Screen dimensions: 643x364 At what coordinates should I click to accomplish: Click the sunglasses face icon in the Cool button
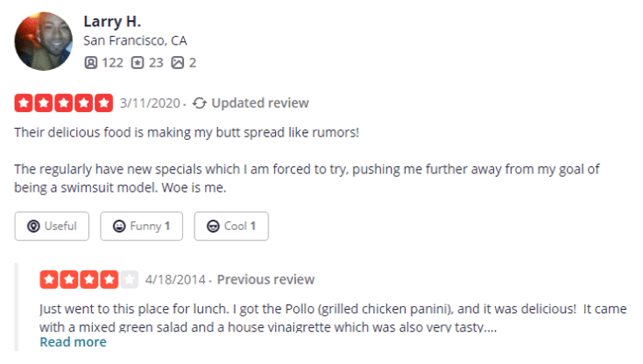pyautogui.click(x=213, y=226)
